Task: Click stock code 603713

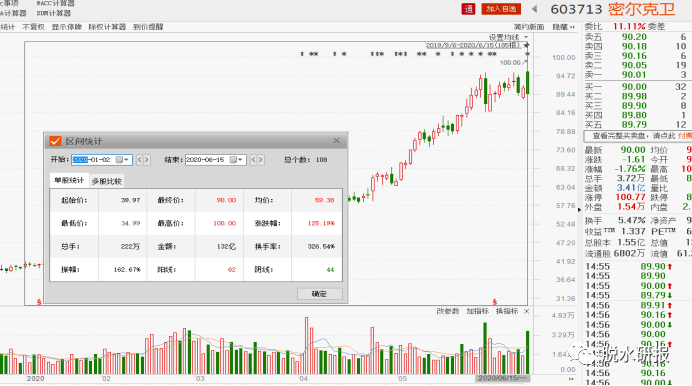Action: pyautogui.click(x=576, y=9)
